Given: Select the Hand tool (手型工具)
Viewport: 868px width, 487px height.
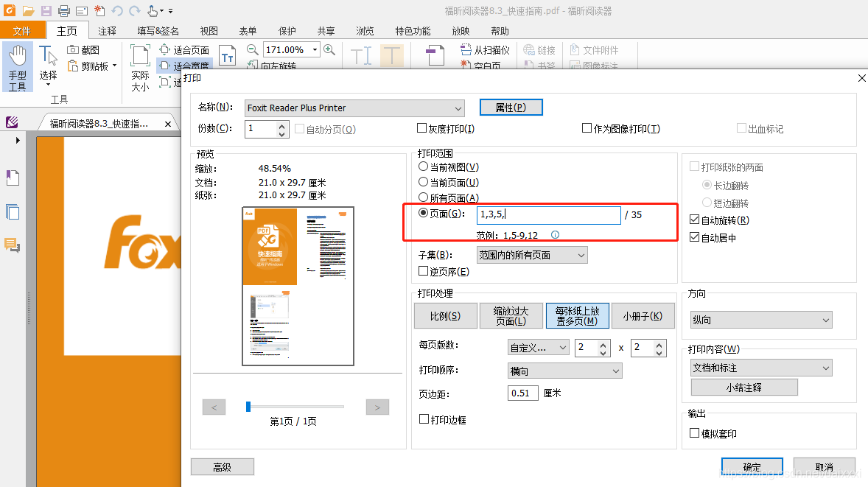Looking at the screenshot, I should pyautogui.click(x=18, y=68).
